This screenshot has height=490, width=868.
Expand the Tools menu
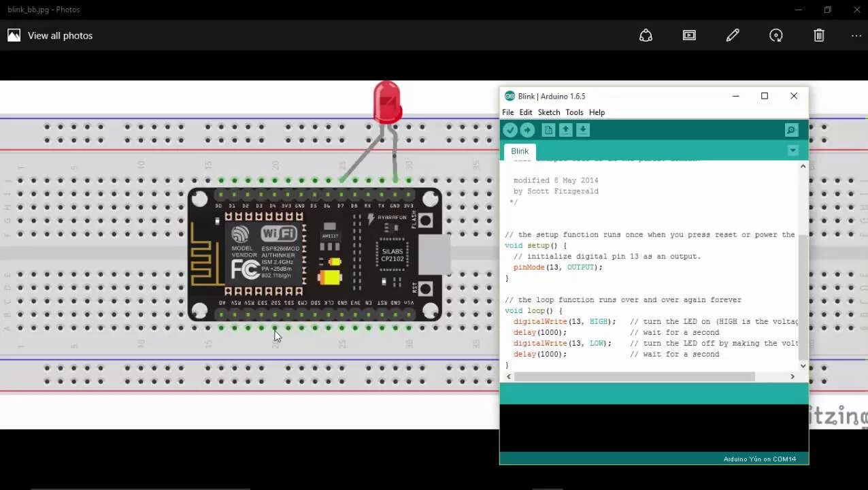pos(573,112)
